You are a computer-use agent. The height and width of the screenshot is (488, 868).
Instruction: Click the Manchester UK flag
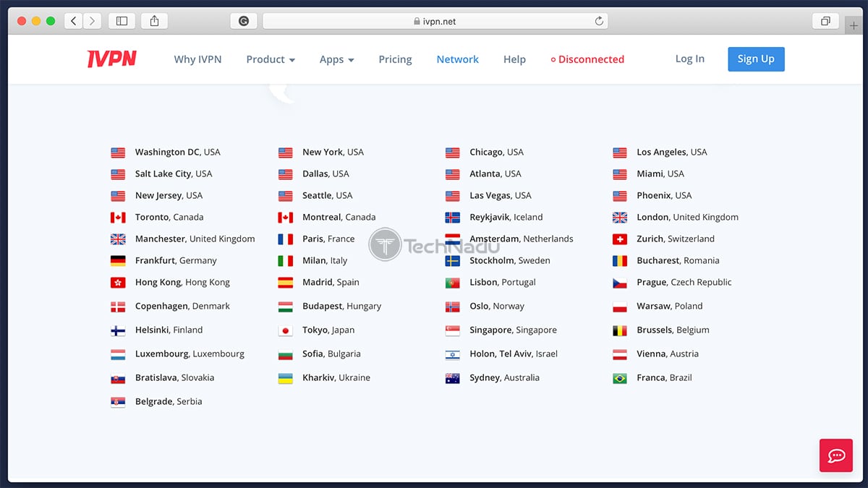pos(118,239)
